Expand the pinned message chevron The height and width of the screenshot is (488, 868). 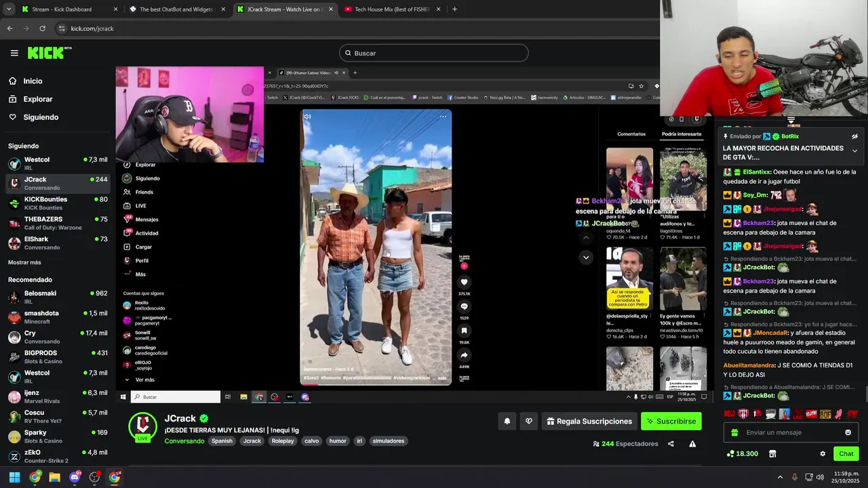(x=854, y=150)
